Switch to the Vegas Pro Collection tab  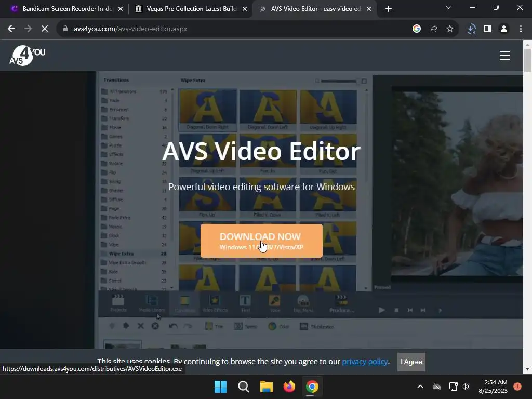click(191, 9)
